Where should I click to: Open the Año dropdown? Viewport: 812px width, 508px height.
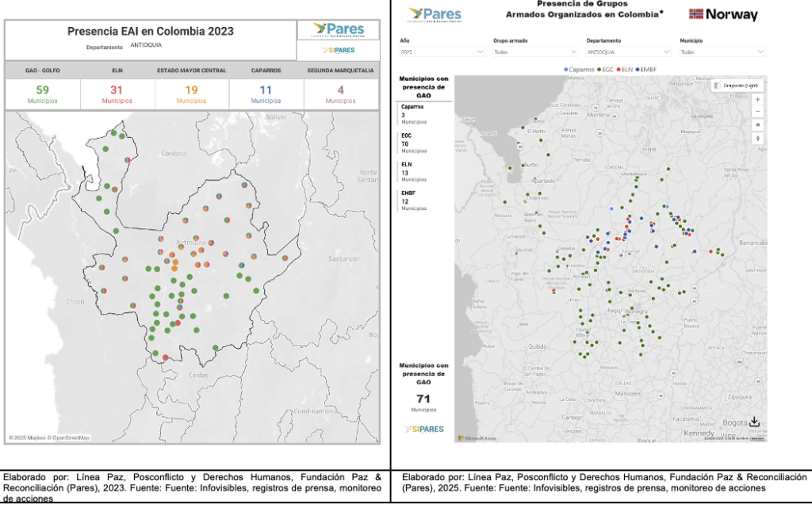click(441, 52)
